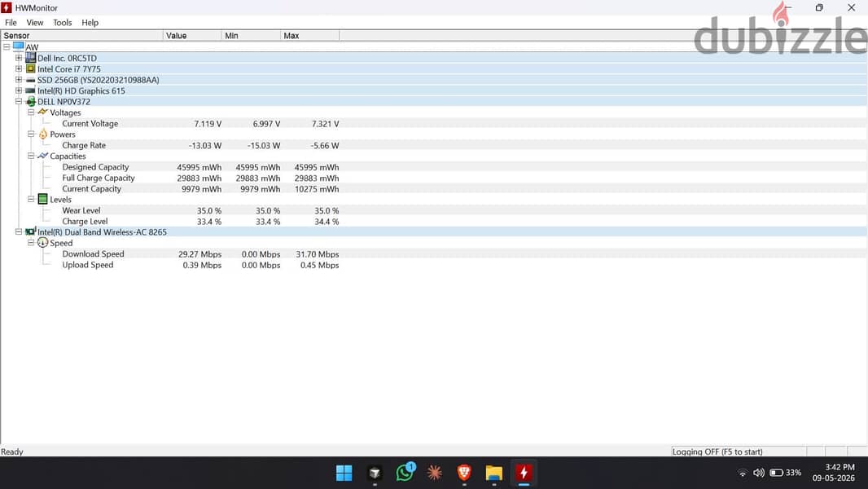Select the Designed Capacity row
868x489 pixels.
(x=434, y=167)
